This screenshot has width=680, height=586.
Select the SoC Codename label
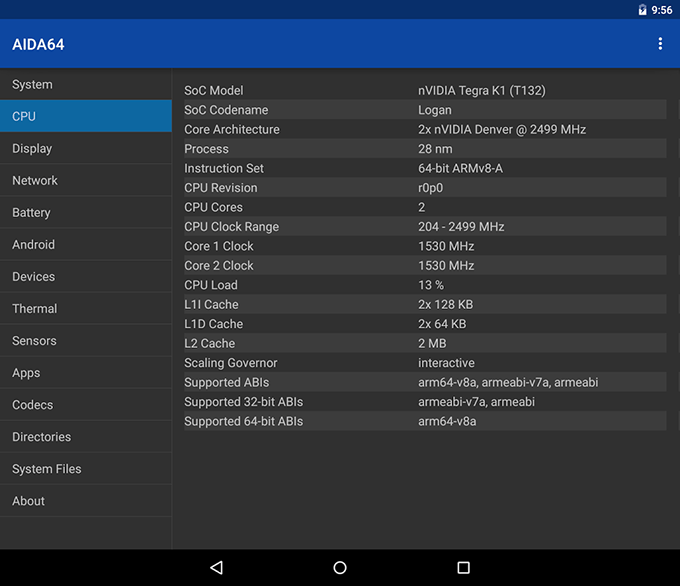[x=226, y=110]
